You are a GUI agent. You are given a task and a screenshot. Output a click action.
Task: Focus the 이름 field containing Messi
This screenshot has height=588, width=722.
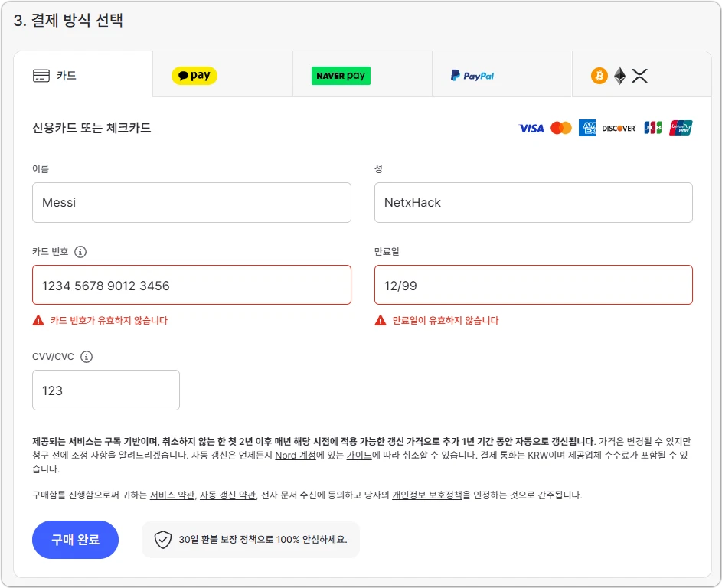pos(191,203)
